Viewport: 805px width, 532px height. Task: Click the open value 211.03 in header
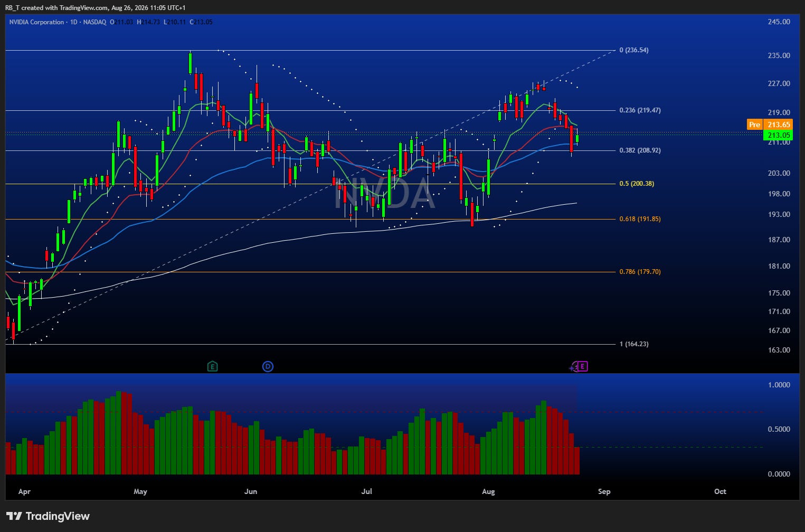coord(125,22)
